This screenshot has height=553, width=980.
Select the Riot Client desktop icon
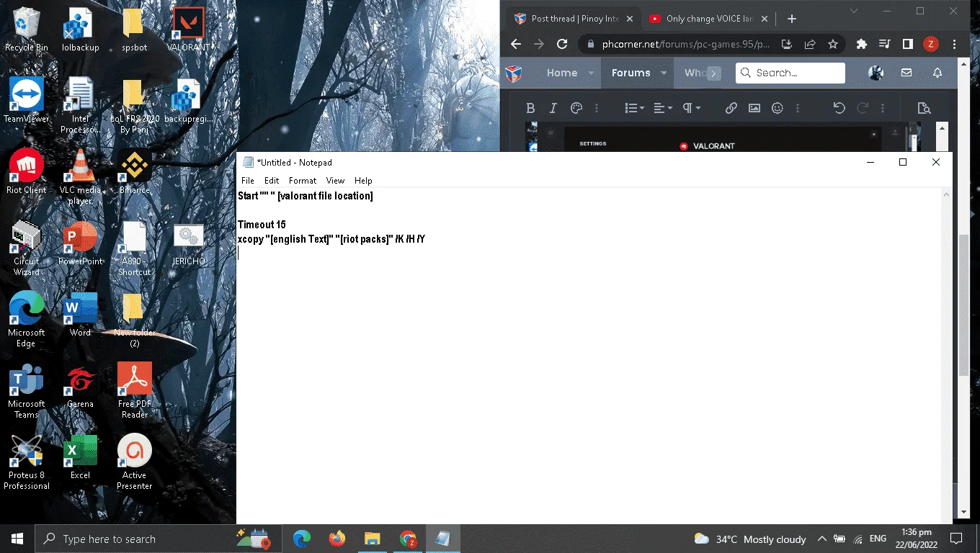(27, 172)
